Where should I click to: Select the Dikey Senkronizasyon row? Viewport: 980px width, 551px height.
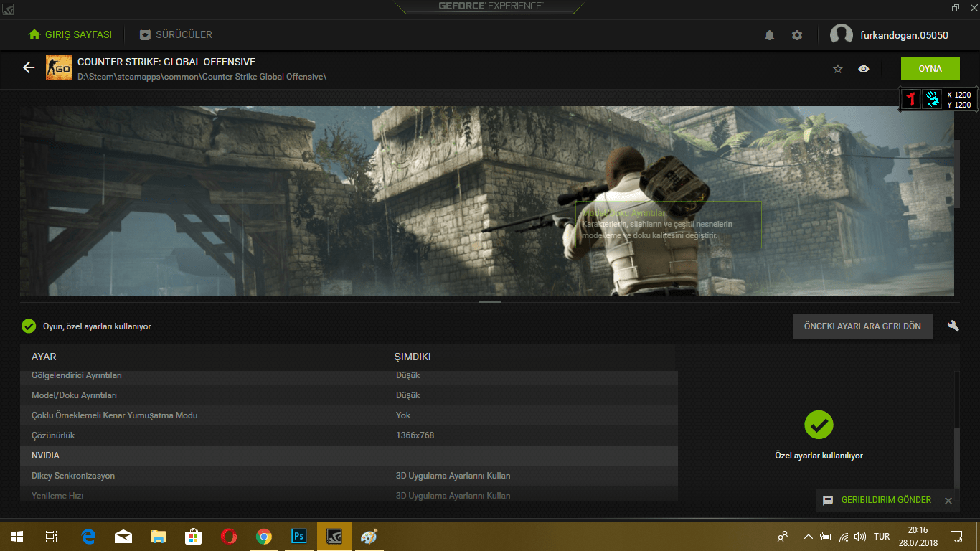click(349, 476)
